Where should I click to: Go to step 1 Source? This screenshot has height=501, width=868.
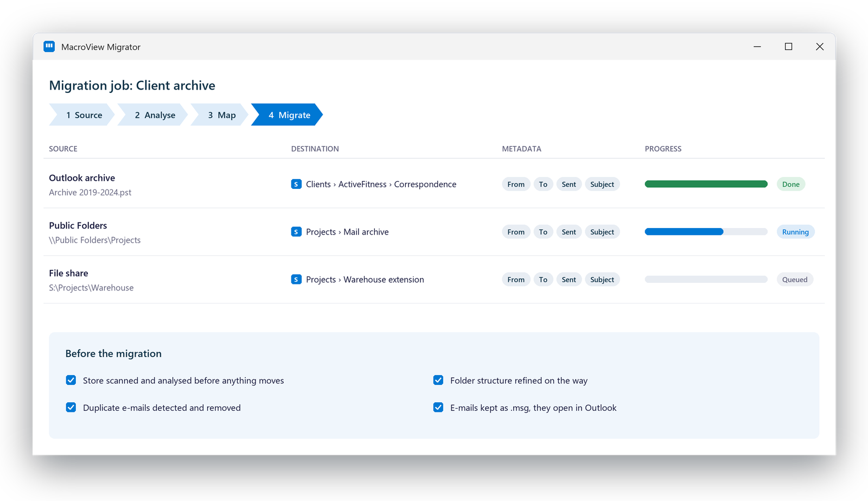pyautogui.click(x=82, y=115)
